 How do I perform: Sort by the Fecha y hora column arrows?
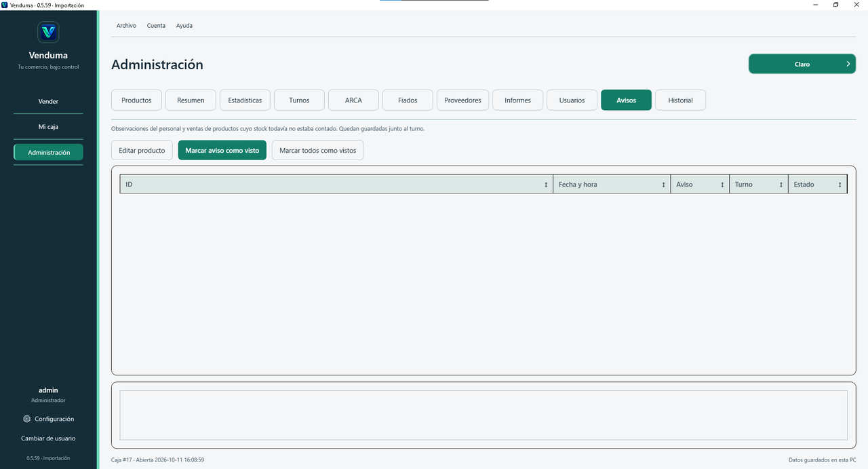click(x=663, y=185)
